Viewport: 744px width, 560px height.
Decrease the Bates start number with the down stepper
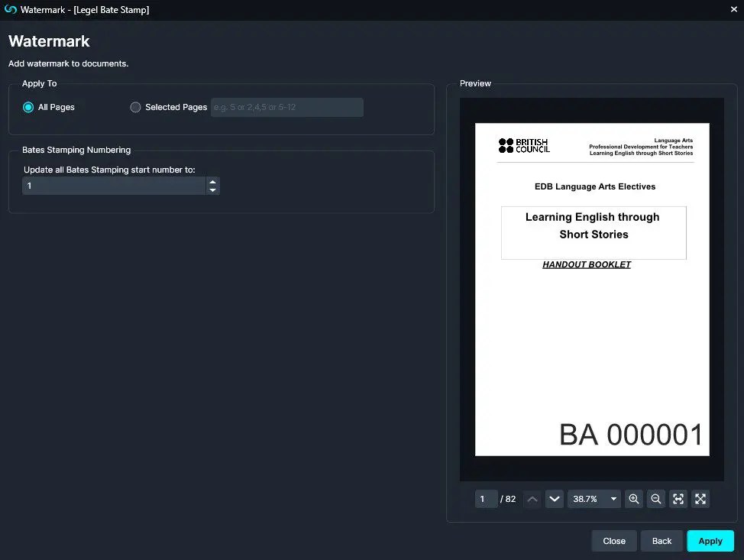click(212, 189)
